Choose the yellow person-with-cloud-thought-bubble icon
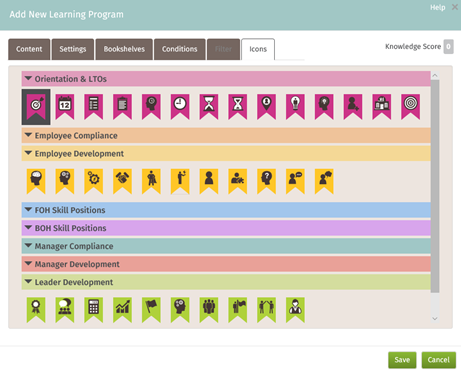This screenshot has height=373, width=461. pyautogui.click(x=324, y=181)
